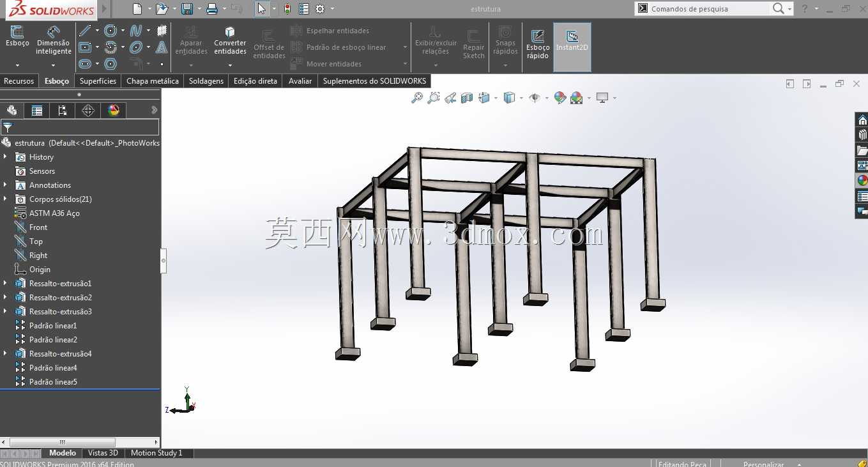Switch to Vistas 3D tab

103,453
